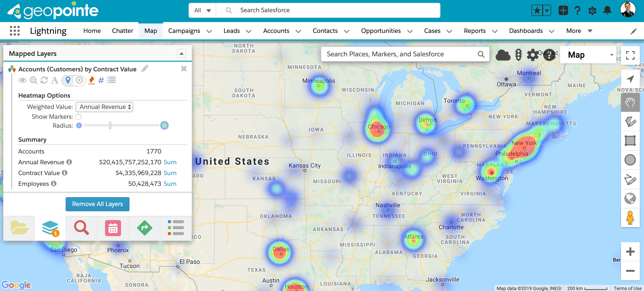Open the red search tab icon
The image size is (644, 291).
(x=82, y=228)
